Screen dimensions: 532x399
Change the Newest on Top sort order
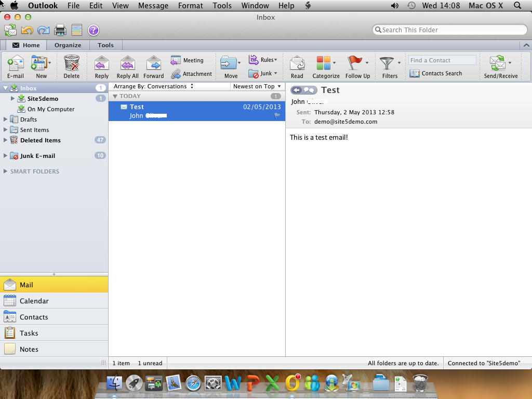pyautogui.click(x=257, y=86)
